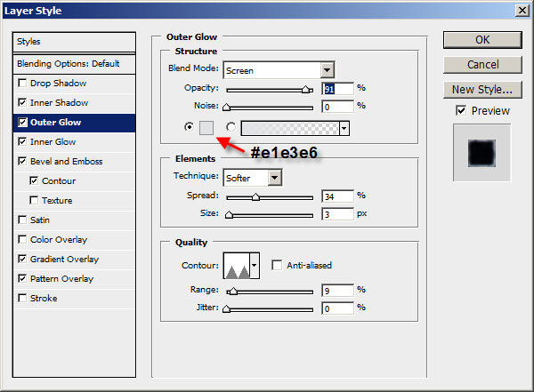
Task: Select the Stroke row label
Action: pos(44,298)
